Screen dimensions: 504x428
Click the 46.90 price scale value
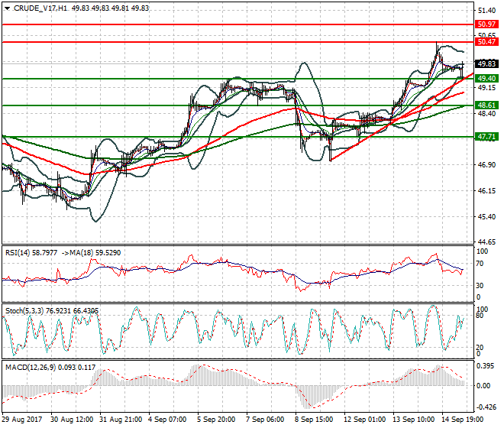[486, 165]
